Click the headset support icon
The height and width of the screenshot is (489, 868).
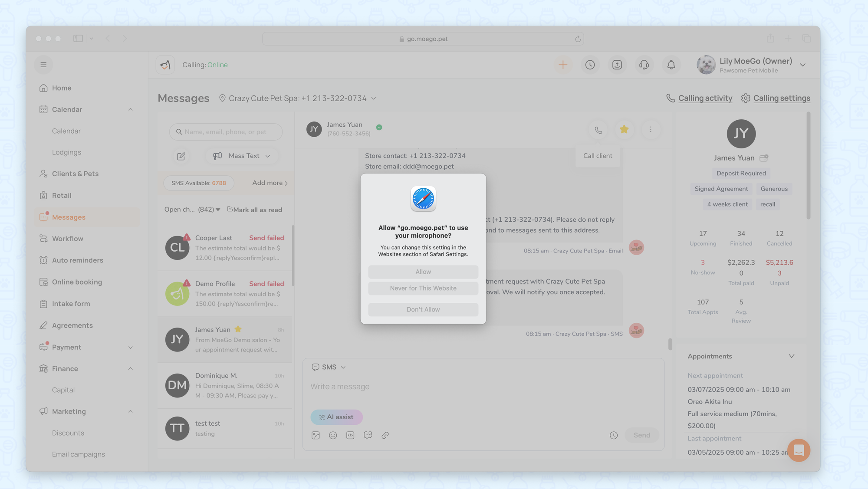tap(644, 65)
